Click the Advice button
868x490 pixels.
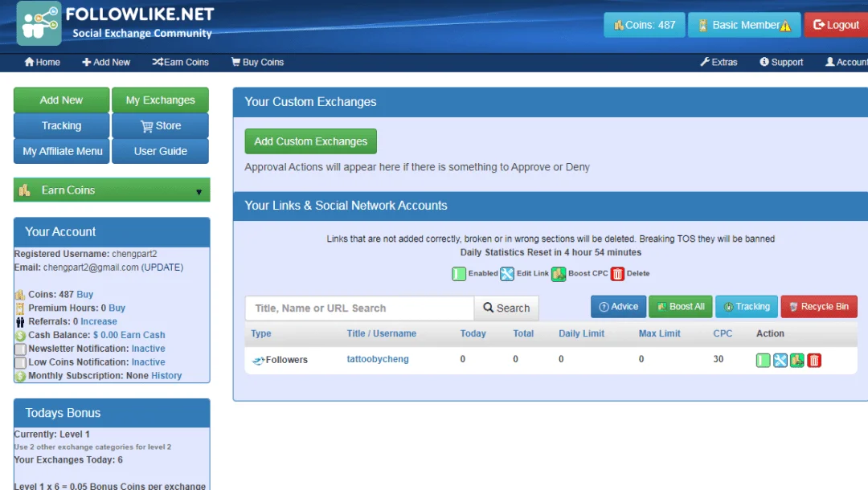click(618, 306)
